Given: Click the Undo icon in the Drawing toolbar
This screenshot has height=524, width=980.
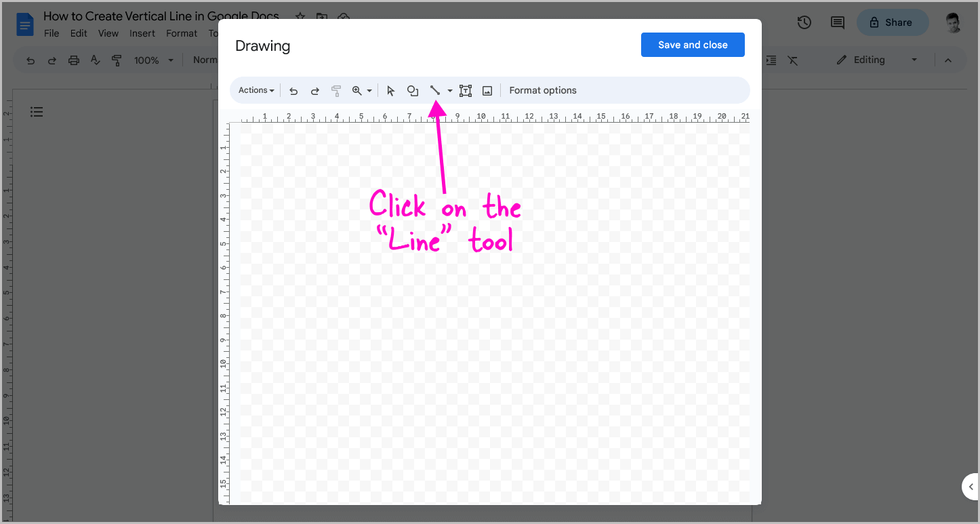Looking at the screenshot, I should [x=293, y=90].
